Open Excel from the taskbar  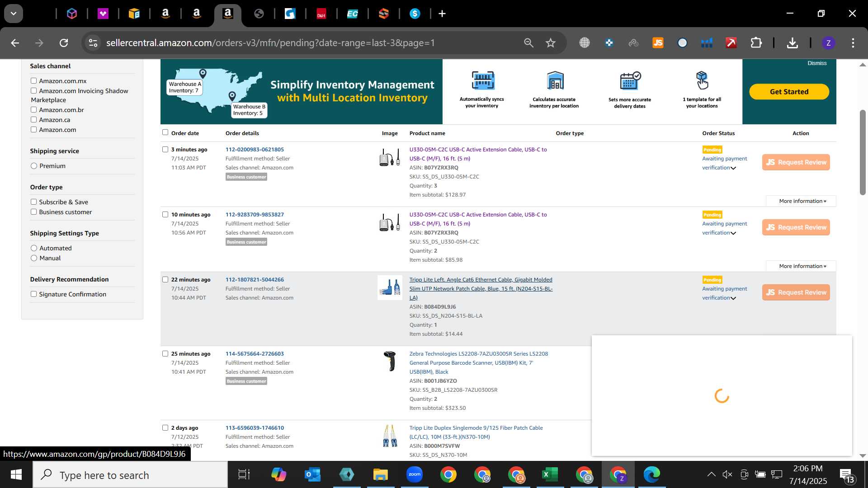550,475
